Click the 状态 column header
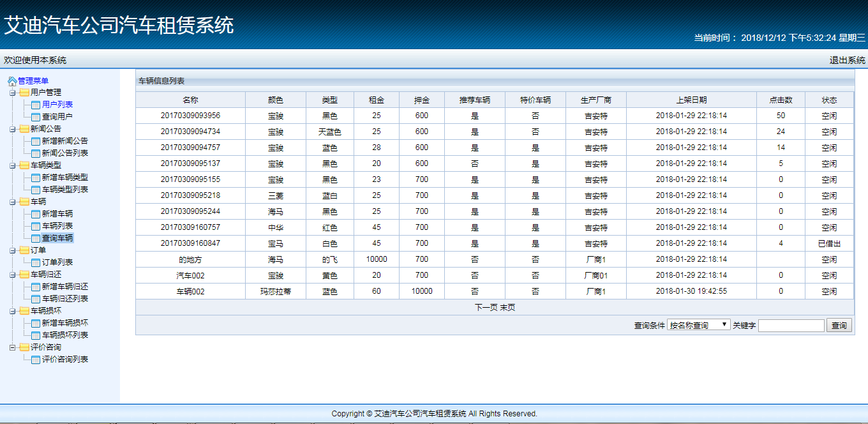 [829, 100]
